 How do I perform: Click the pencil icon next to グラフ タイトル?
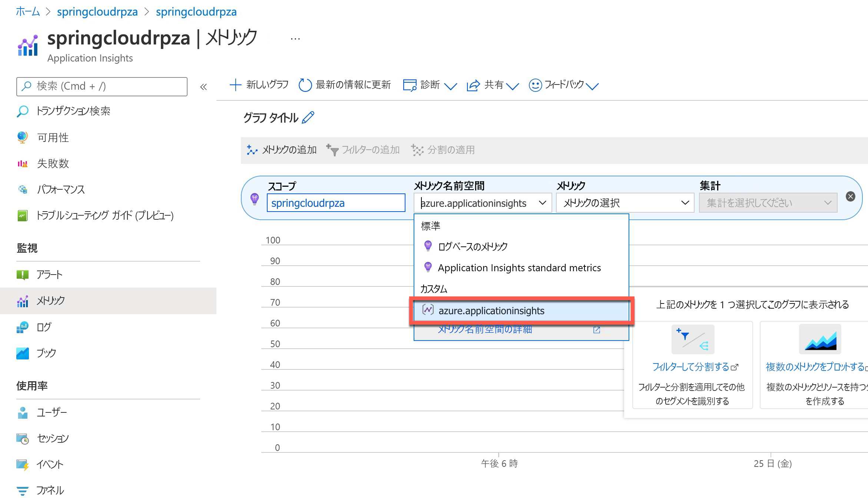(308, 117)
